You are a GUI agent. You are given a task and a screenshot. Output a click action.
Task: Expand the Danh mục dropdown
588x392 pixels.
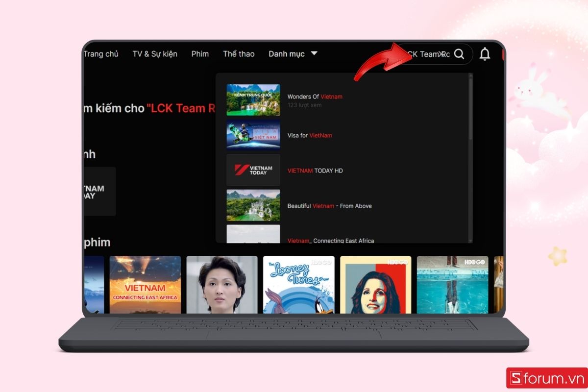tap(293, 54)
